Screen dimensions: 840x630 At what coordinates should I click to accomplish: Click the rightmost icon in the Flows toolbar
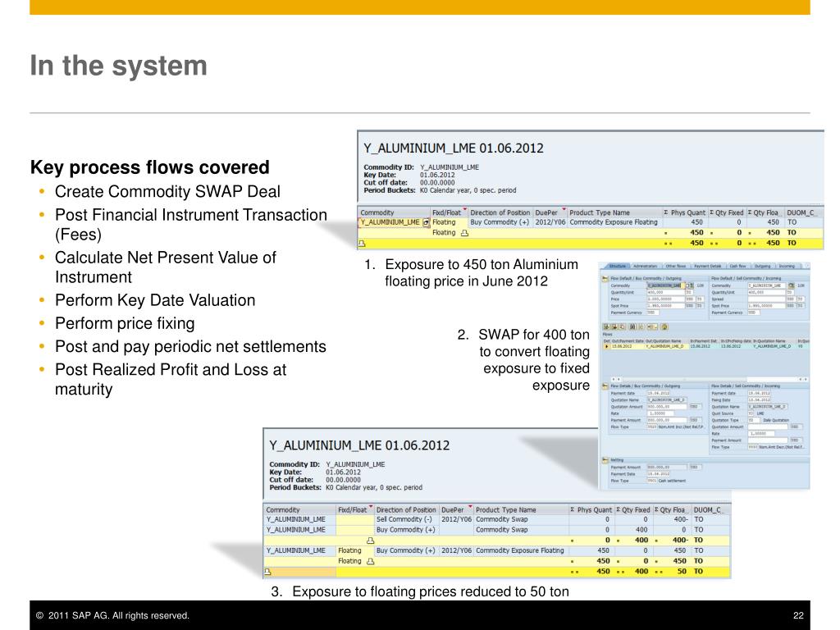point(664,326)
